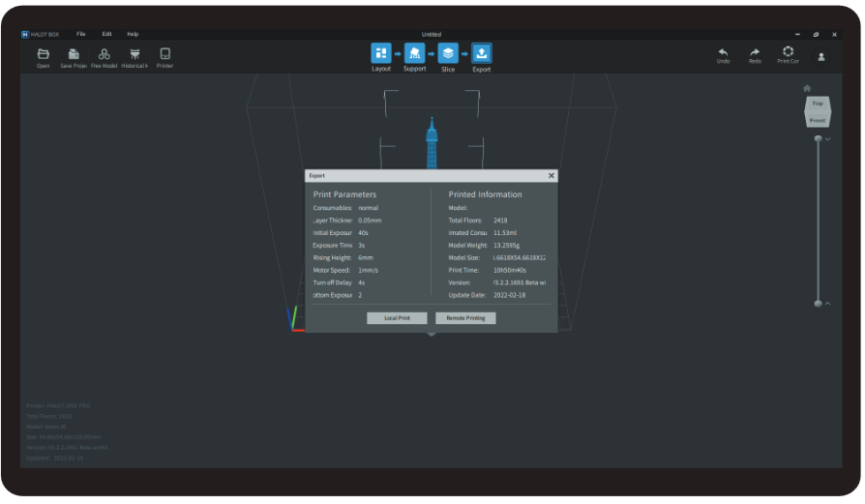Open the user account icon

click(x=820, y=57)
